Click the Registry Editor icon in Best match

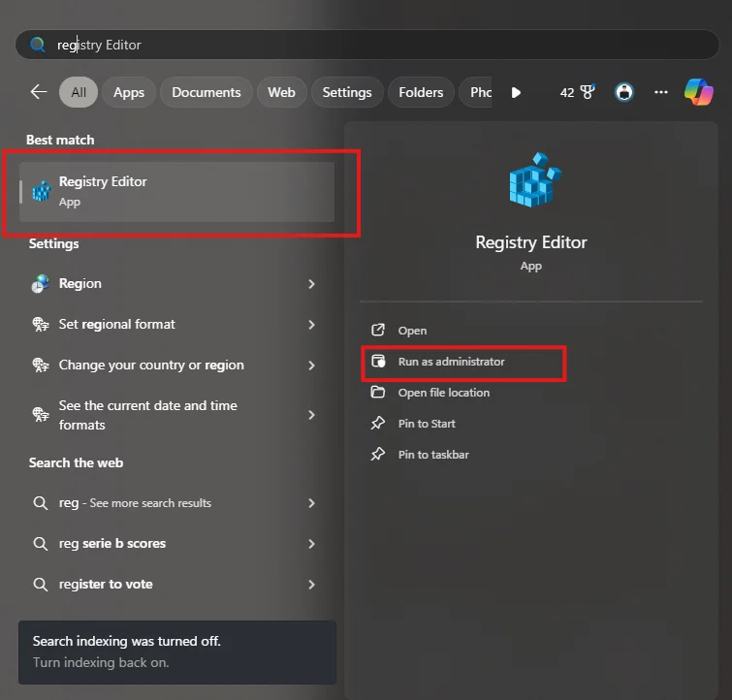coord(41,191)
